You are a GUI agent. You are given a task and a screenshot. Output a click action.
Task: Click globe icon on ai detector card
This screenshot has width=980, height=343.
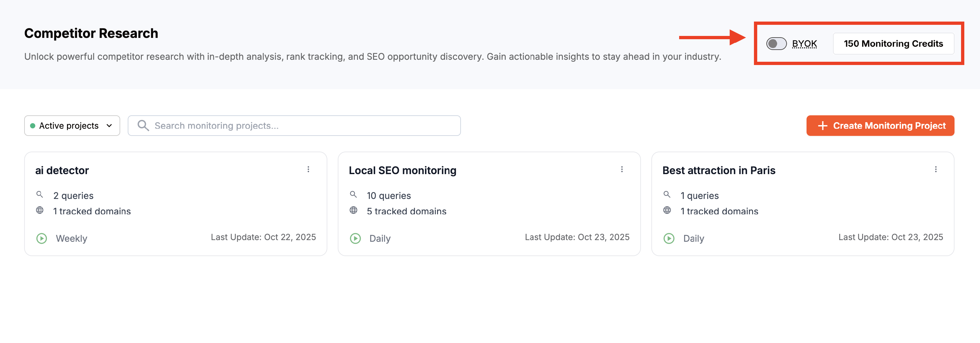pos(40,210)
